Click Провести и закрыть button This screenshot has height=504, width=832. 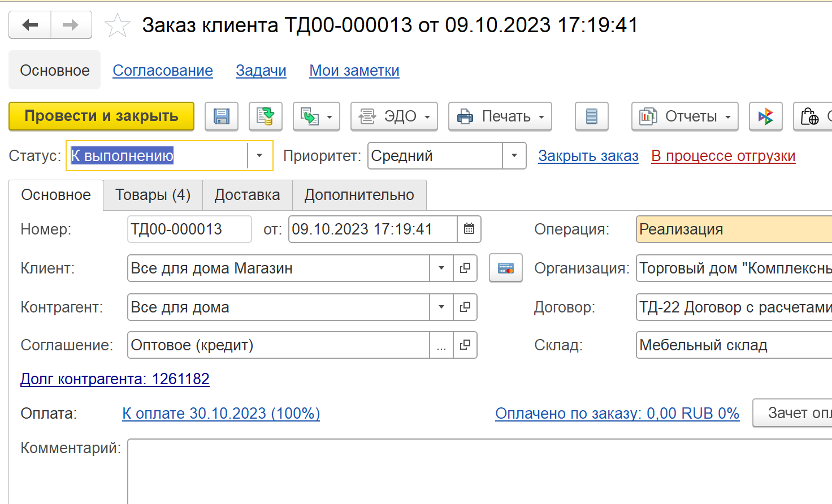[x=102, y=116]
